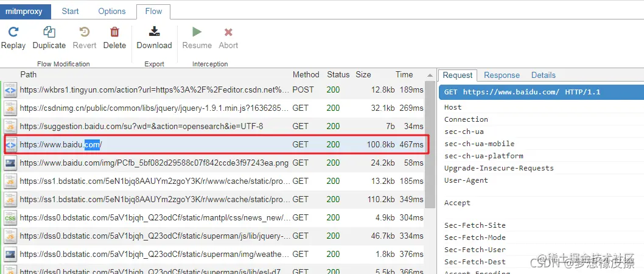Viewport: 644px width, 274px height.
Task: Click the JS icon of the 13.2kb ss1.bdstatic.com flow
Action: tap(10, 181)
